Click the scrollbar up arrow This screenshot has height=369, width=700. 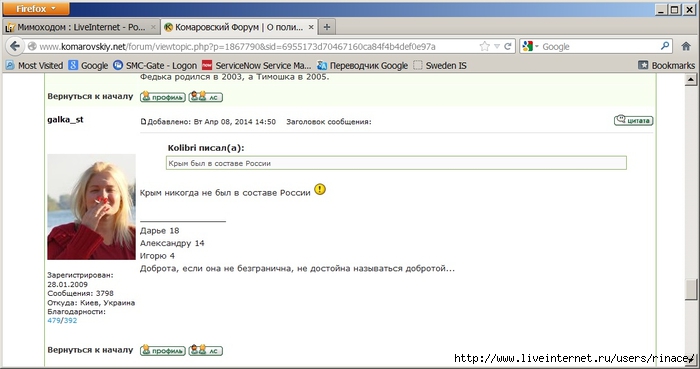pyautogui.click(x=691, y=80)
